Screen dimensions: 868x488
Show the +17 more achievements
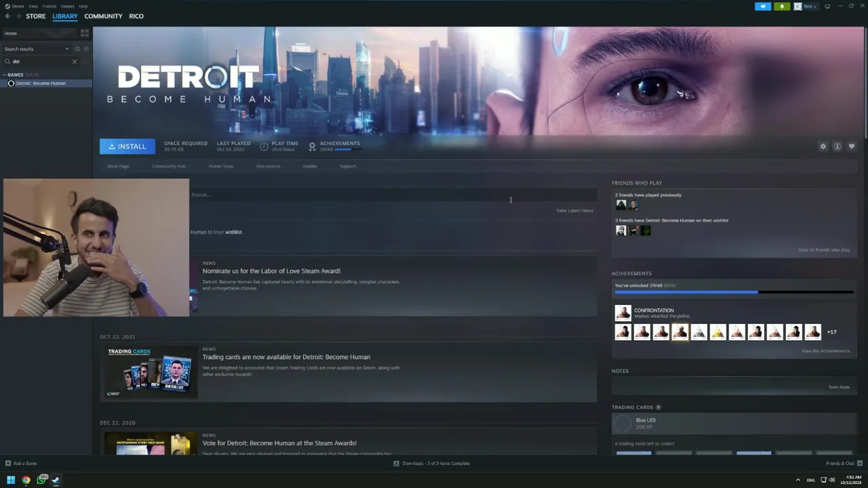tap(832, 332)
